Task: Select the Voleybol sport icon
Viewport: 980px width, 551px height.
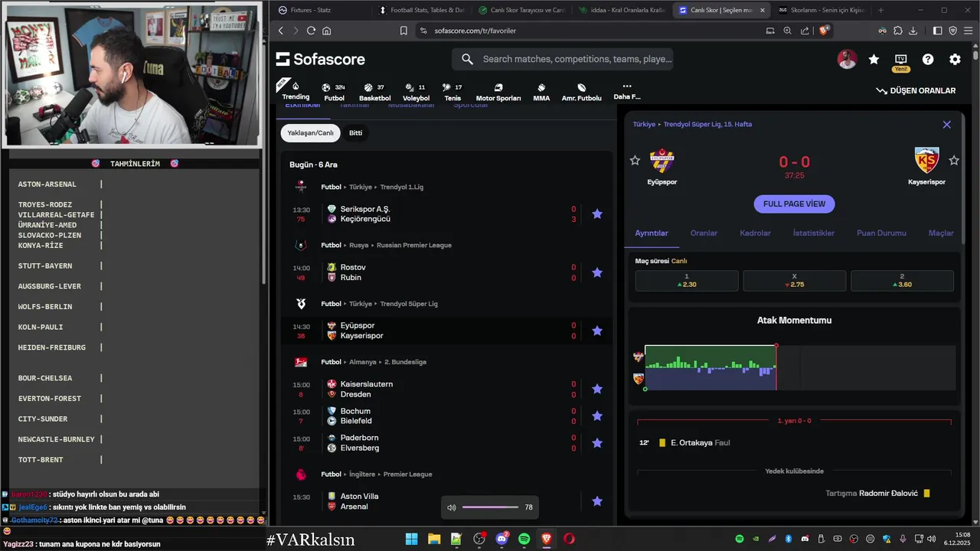Action: pos(416,92)
